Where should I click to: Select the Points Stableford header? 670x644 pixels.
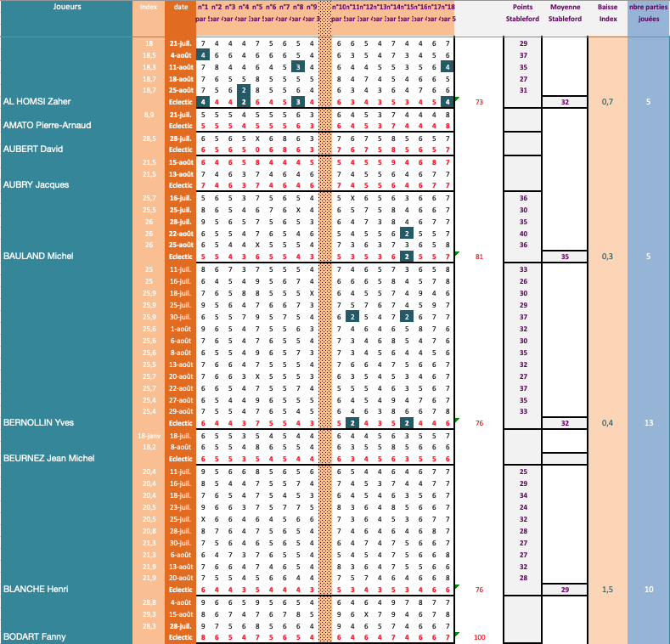(522, 13)
